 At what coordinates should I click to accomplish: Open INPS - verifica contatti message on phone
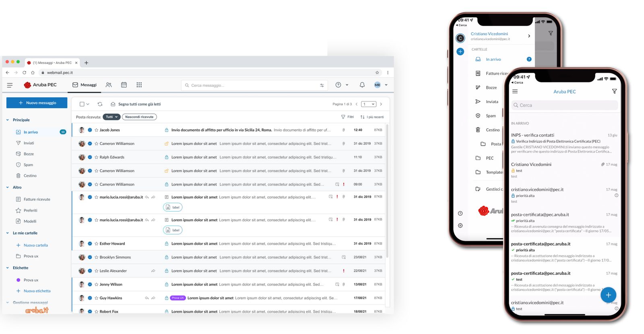point(564,143)
